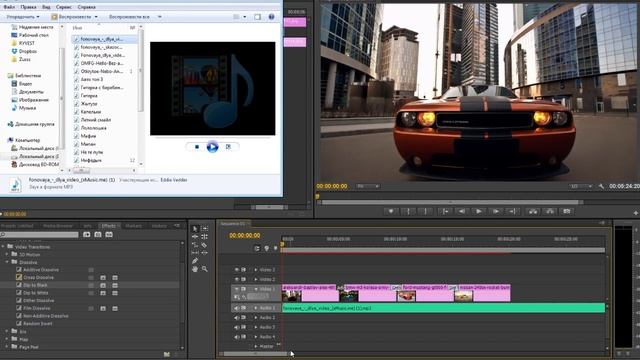
Task: Select the Slip tool
Action: click(195, 253)
